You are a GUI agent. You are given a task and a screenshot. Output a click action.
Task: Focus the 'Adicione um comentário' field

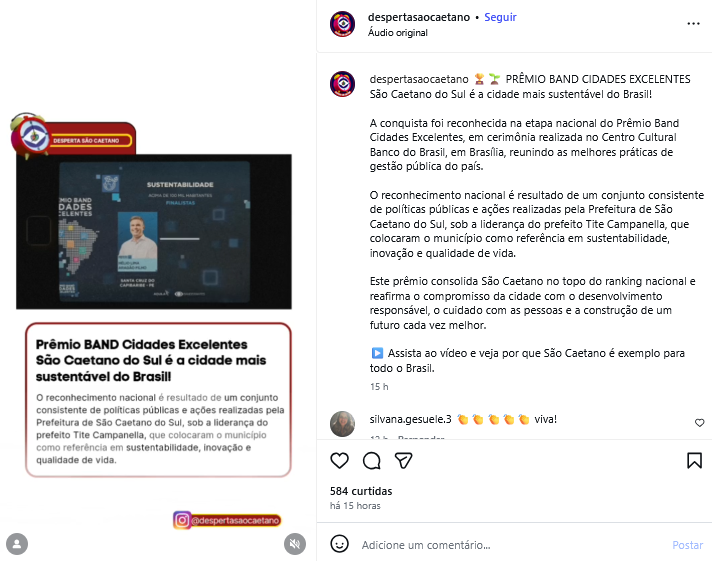click(513, 545)
